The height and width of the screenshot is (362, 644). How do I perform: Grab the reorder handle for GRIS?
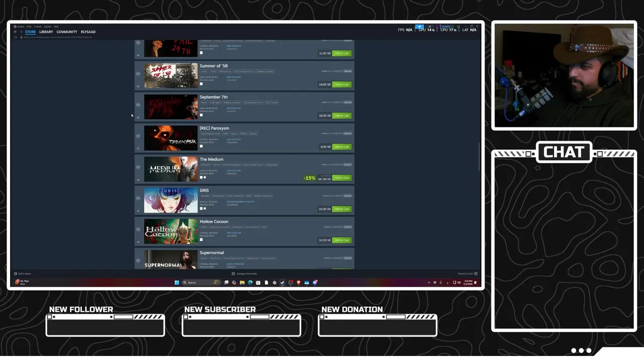point(138,198)
